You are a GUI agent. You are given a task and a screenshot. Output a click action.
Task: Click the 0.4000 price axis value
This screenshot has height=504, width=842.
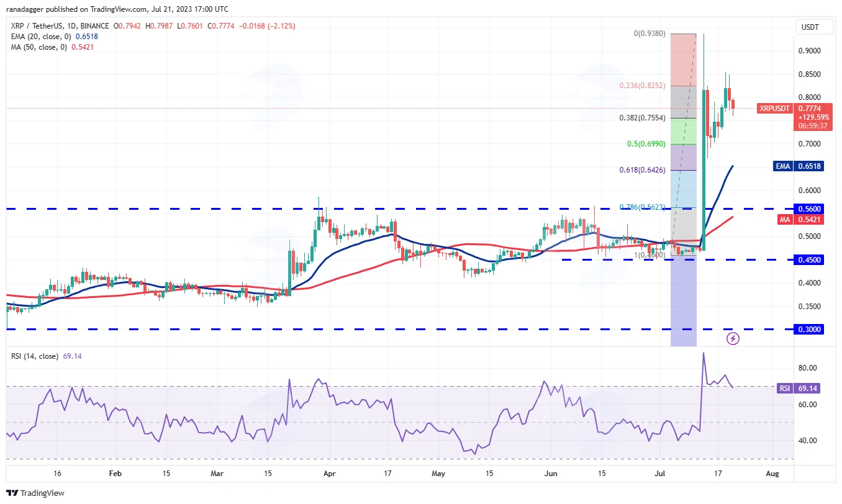point(810,283)
